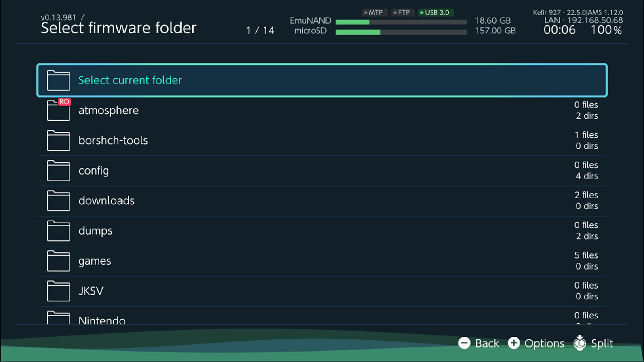
Task: Choose Select current folder entry
Action: [322, 80]
